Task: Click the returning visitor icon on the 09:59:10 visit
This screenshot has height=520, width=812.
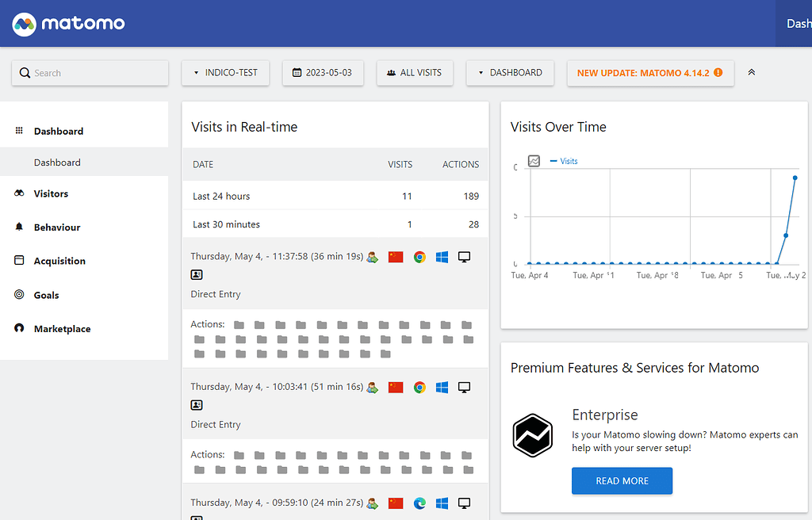Action: tap(373, 503)
